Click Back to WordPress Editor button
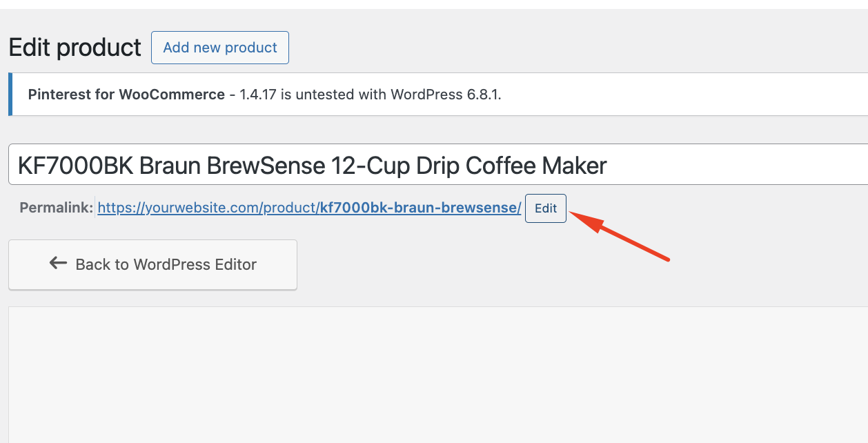The height and width of the screenshot is (443, 868). (x=152, y=264)
